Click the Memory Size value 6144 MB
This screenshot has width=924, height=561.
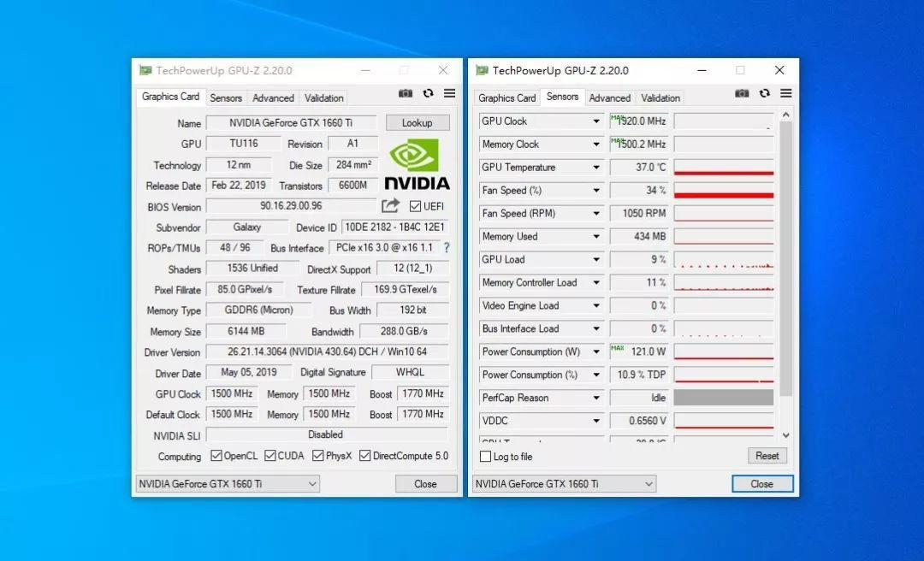point(246,331)
